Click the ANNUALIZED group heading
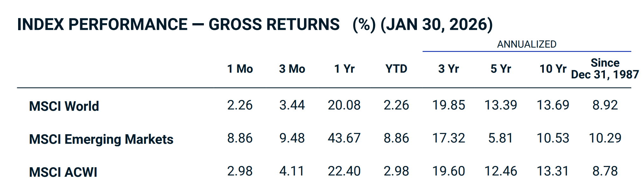The width and height of the screenshot is (644, 185). click(x=527, y=44)
